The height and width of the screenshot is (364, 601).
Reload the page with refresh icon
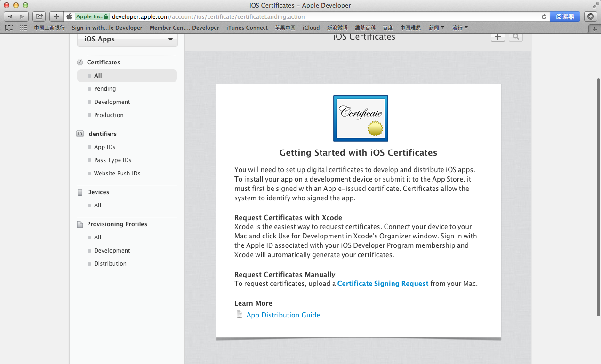point(544,16)
